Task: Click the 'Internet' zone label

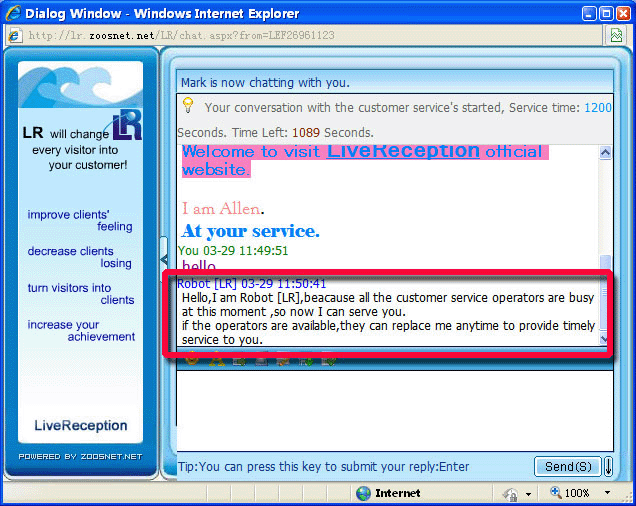Action: (398, 493)
